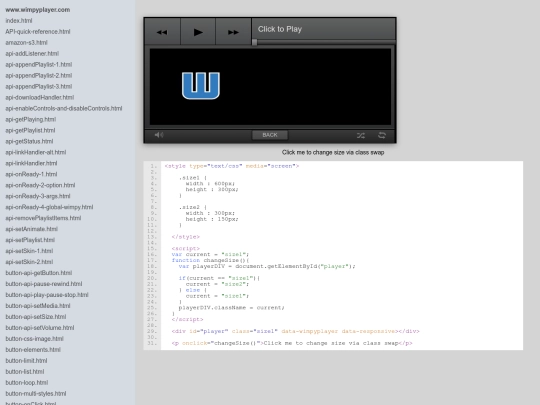Toggle the repeat loop icon
The width and height of the screenshot is (540, 405).
(382, 135)
